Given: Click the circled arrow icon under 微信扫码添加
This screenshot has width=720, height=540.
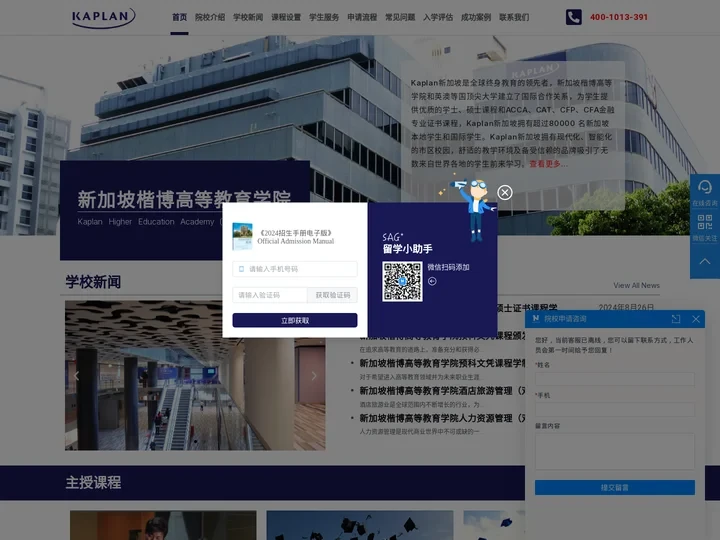Looking at the screenshot, I should point(432,281).
